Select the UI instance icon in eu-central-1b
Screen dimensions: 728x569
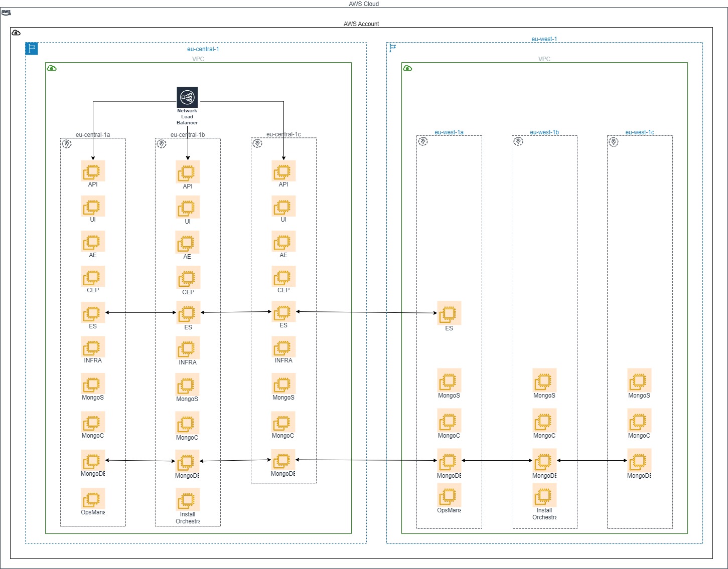(188, 207)
